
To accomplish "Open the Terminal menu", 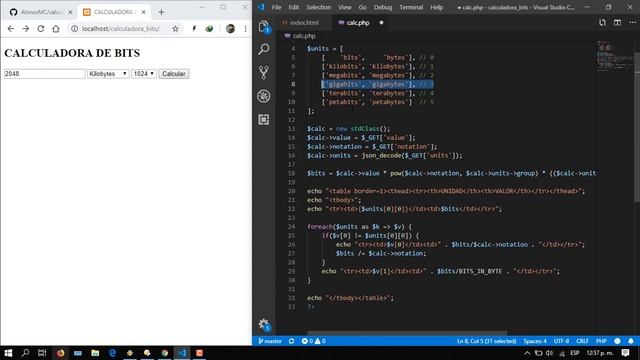I will click(x=411, y=7).
